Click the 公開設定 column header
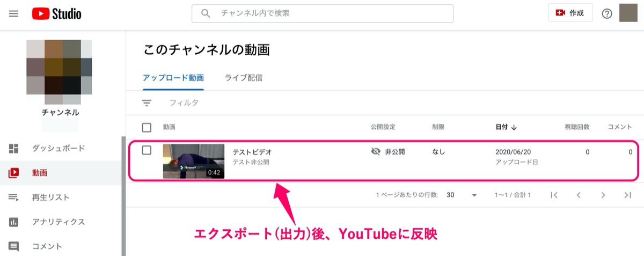Image resolution: width=644 pixels, height=256 pixels. (x=383, y=127)
